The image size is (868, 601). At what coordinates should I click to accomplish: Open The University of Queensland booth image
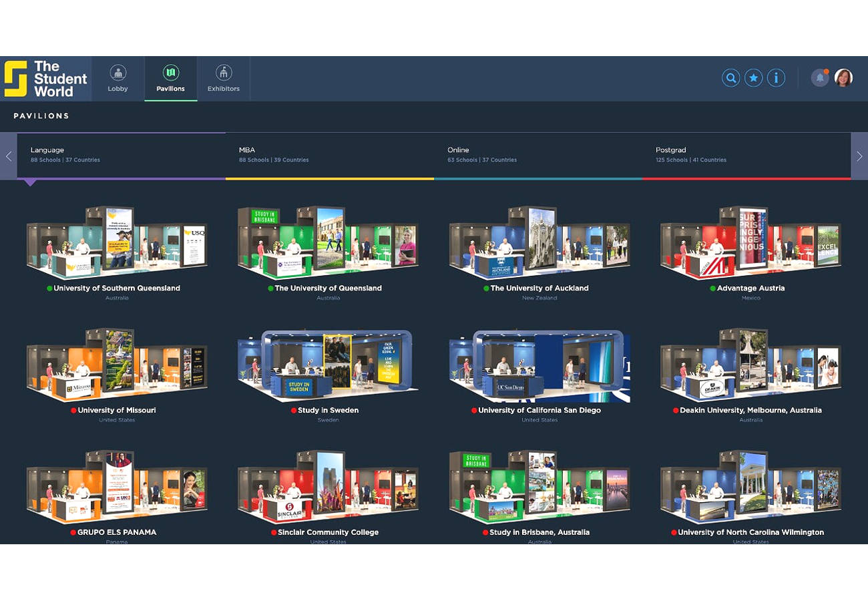tap(328, 243)
